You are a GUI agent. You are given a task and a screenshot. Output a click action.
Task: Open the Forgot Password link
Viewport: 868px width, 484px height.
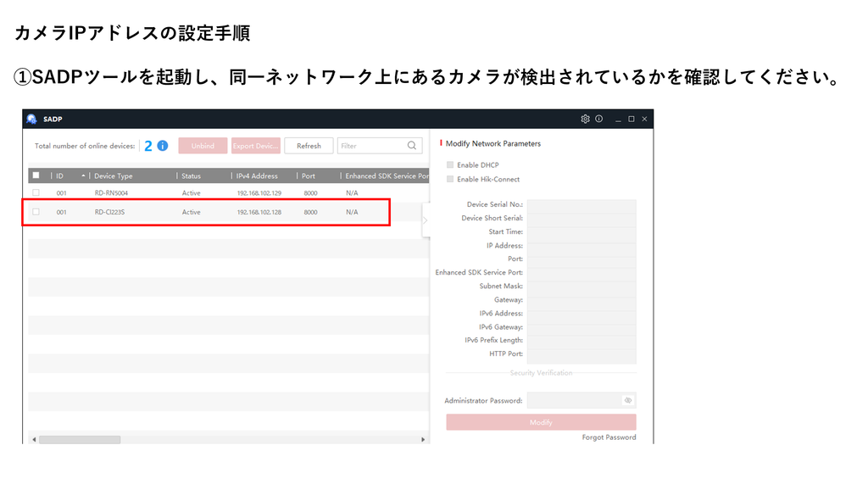pos(609,437)
